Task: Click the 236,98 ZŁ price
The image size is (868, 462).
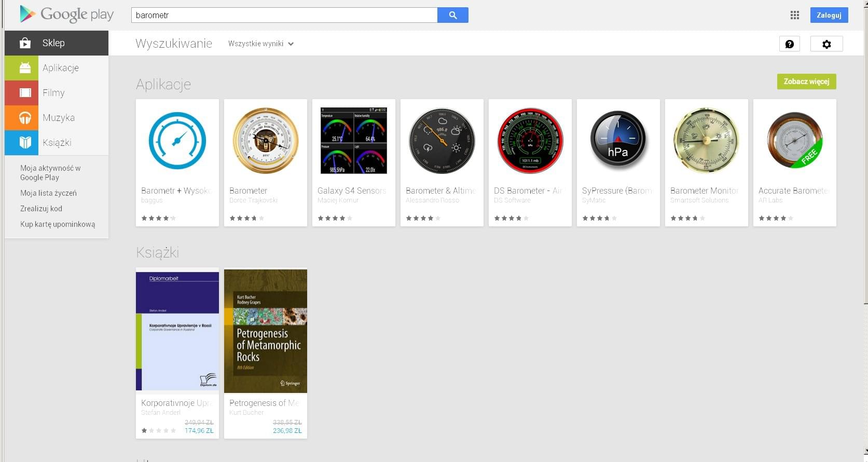Action: (287, 431)
